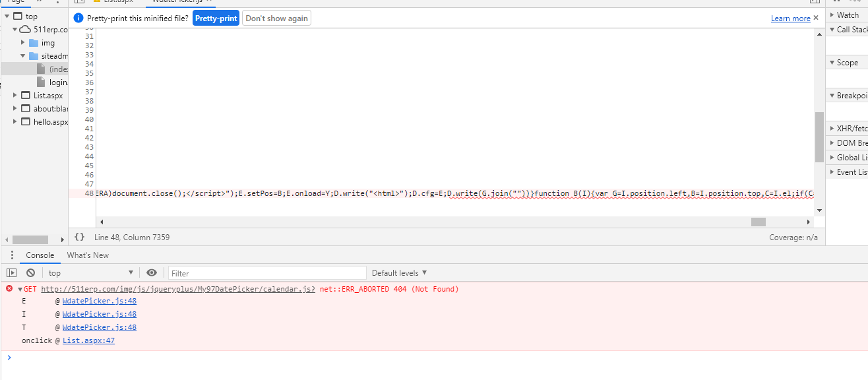Expand the Scope section in sidebar
The width and height of the screenshot is (868, 380).
[x=832, y=63]
